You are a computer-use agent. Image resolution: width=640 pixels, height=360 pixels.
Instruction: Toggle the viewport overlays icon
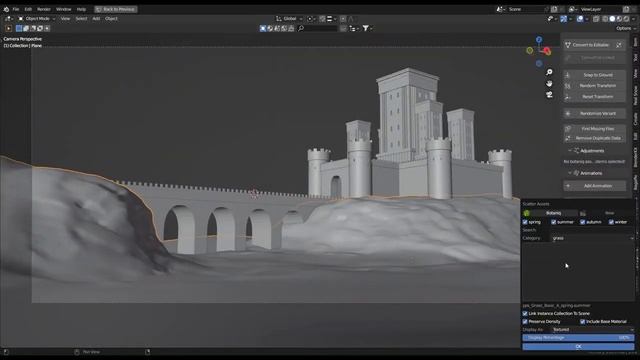pyautogui.click(x=580, y=19)
